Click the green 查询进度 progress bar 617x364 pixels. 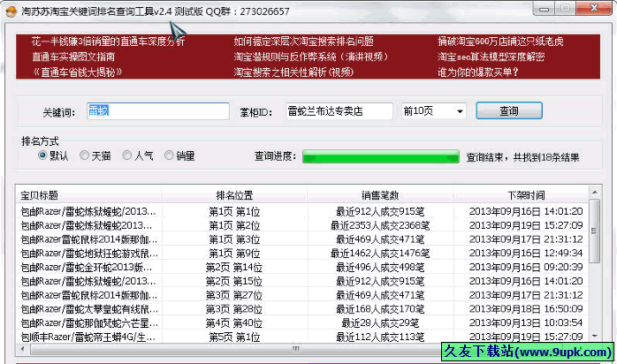(x=381, y=156)
